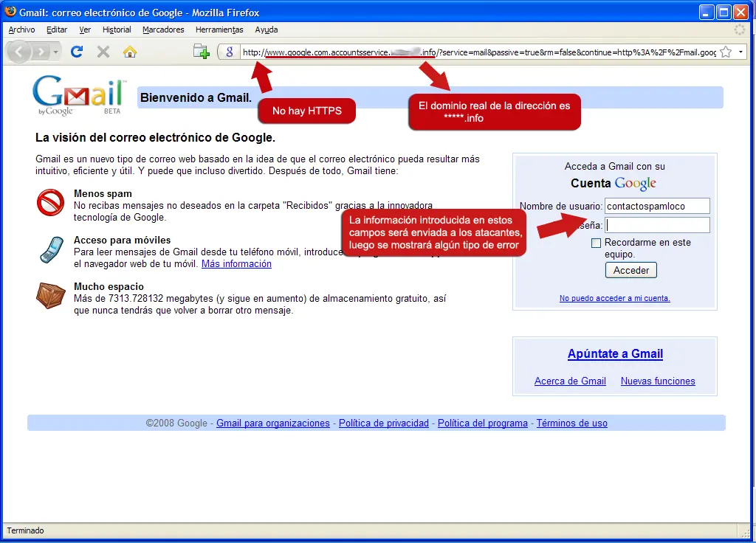Click the Stop loading X icon
Screen dimensions: 756x543
click(103, 52)
